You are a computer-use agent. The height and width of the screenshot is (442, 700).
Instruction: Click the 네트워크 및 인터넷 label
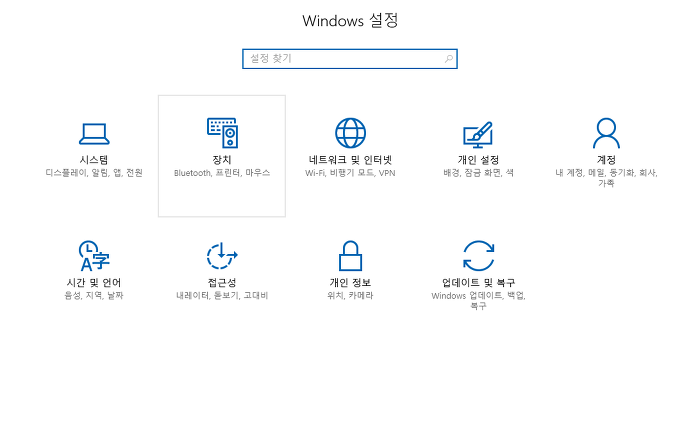(x=350, y=159)
